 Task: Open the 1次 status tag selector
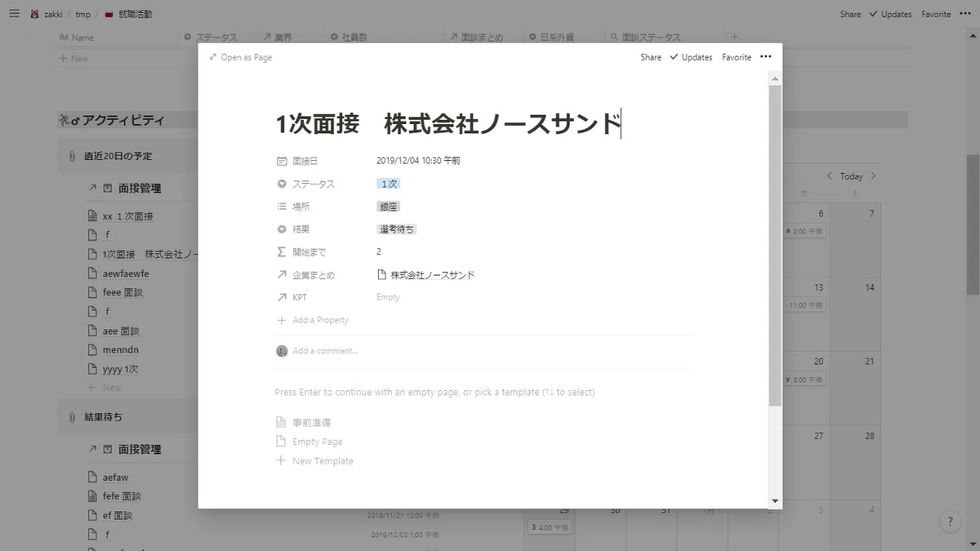389,184
